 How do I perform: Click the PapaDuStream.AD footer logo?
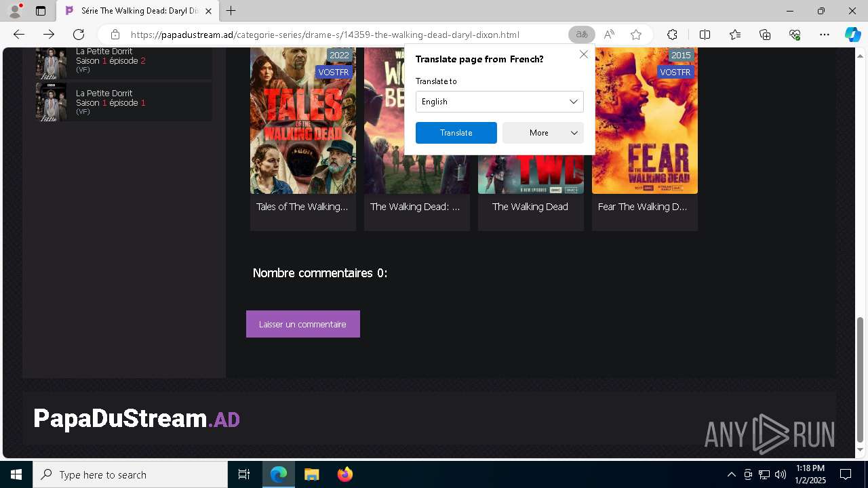137,419
